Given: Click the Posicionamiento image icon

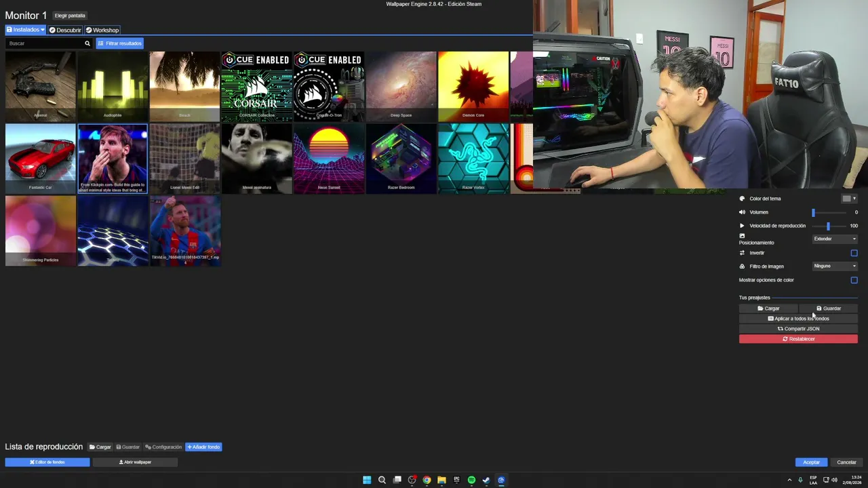Looking at the screenshot, I should tap(742, 236).
